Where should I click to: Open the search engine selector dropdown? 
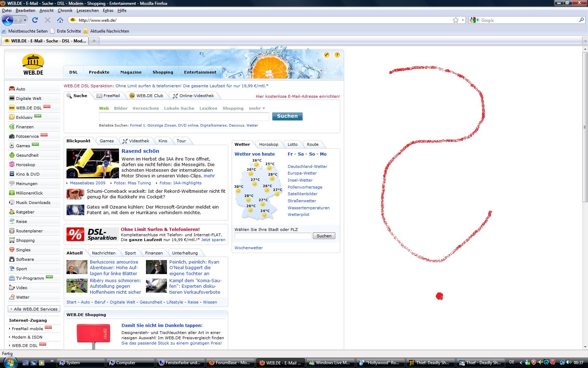(474, 20)
